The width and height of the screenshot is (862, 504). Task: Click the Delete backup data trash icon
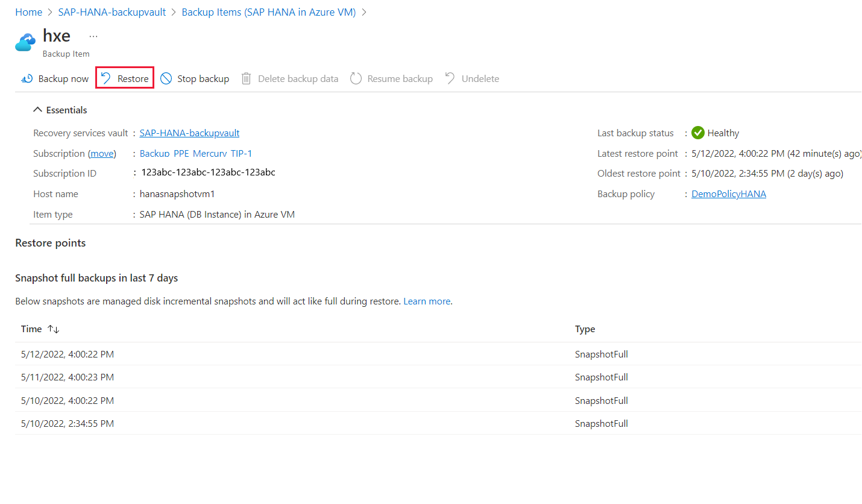[x=246, y=78]
